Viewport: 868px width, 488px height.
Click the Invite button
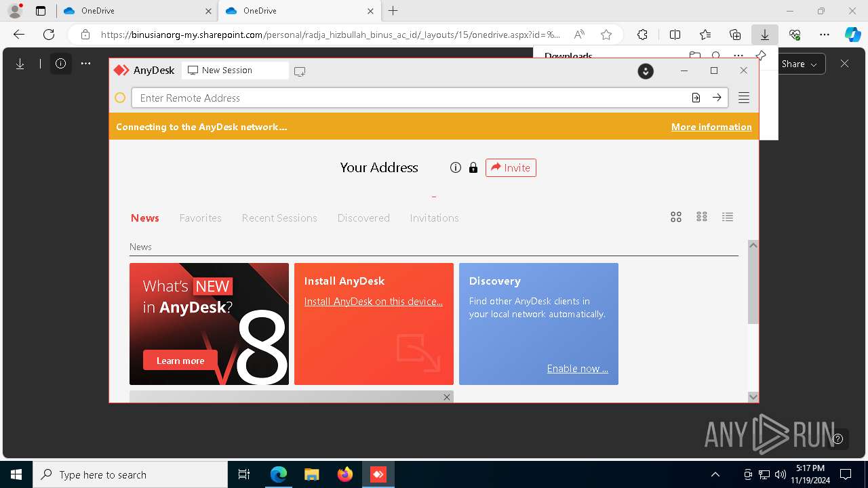(x=511, y=167)
